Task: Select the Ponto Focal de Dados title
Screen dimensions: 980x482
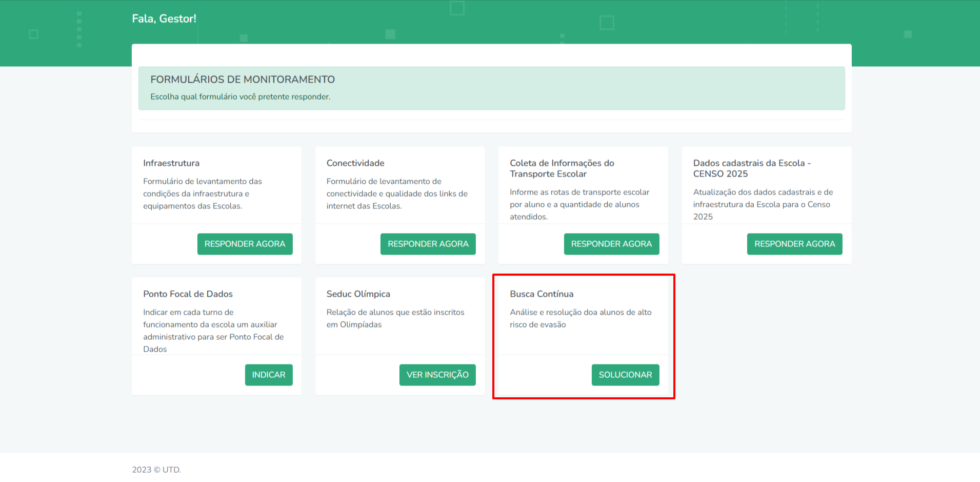Action: [188, 294]
